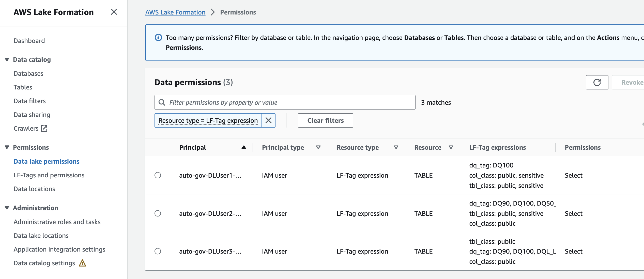Collapse the Data catalog section
Image resolution: width=644 pixels, height=279 pixels.
point(7,59)
